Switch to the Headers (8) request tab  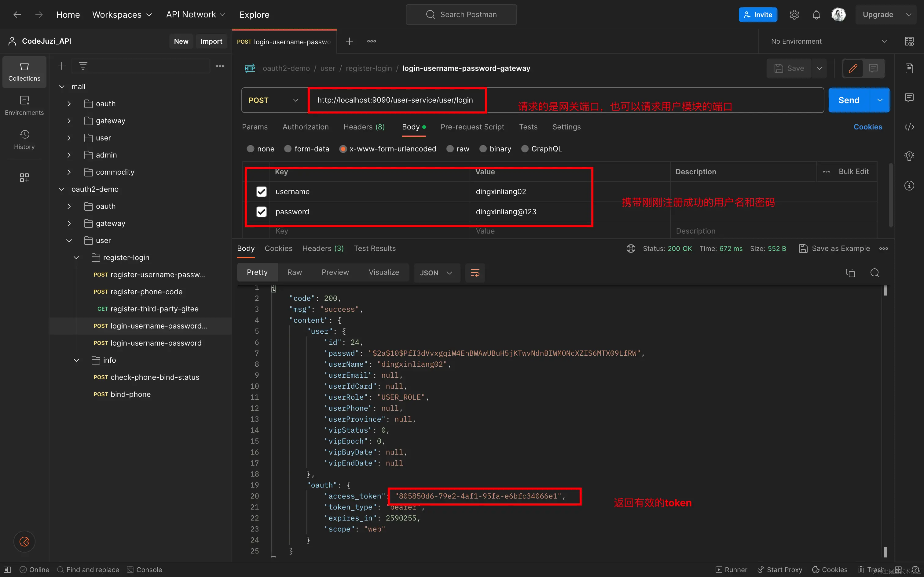(x=364, y=127)
